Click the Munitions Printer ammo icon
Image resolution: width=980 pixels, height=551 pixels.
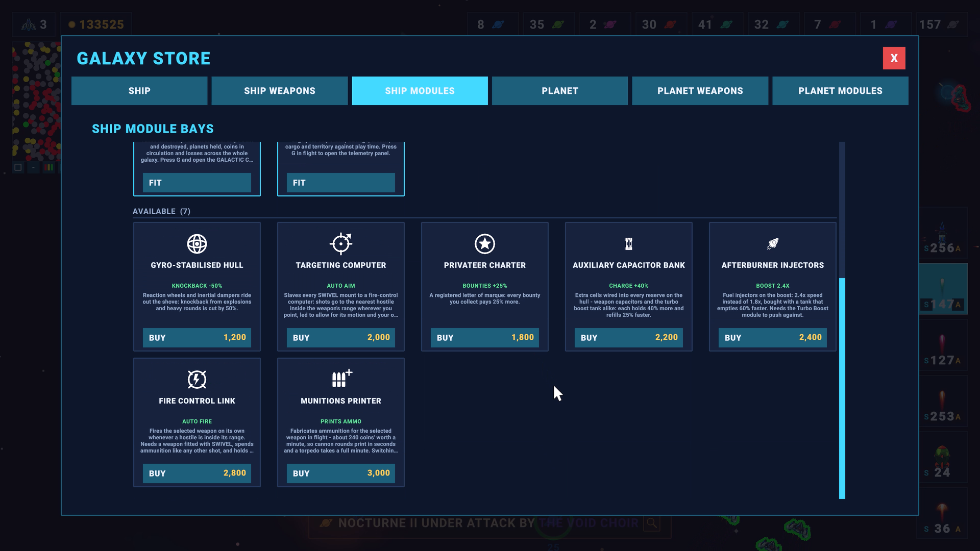tap(341, 379)
